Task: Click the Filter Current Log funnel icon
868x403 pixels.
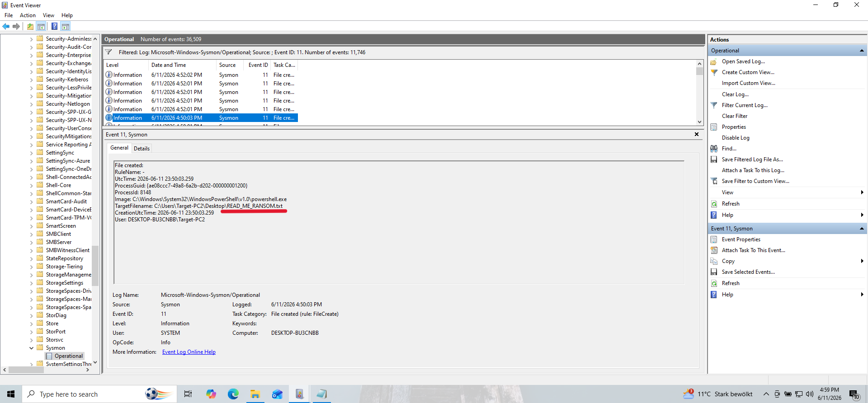Action: point(714,105)
